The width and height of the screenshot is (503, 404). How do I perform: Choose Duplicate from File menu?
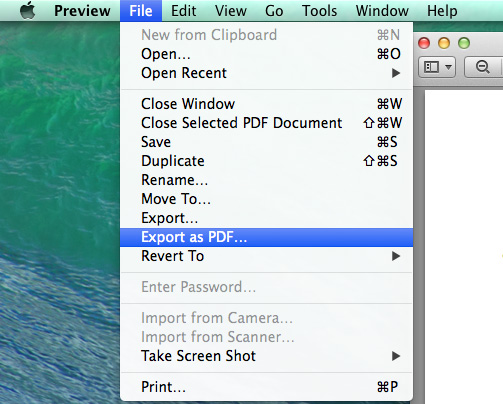click(266, 161)
